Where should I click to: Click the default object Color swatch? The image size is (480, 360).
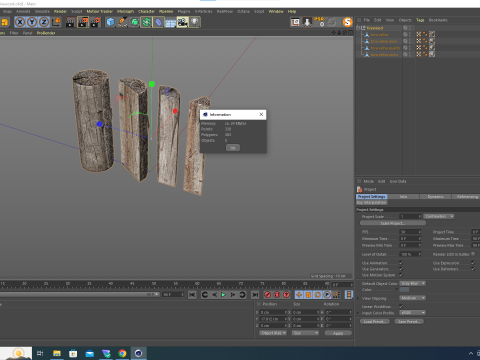click(404, 289)
